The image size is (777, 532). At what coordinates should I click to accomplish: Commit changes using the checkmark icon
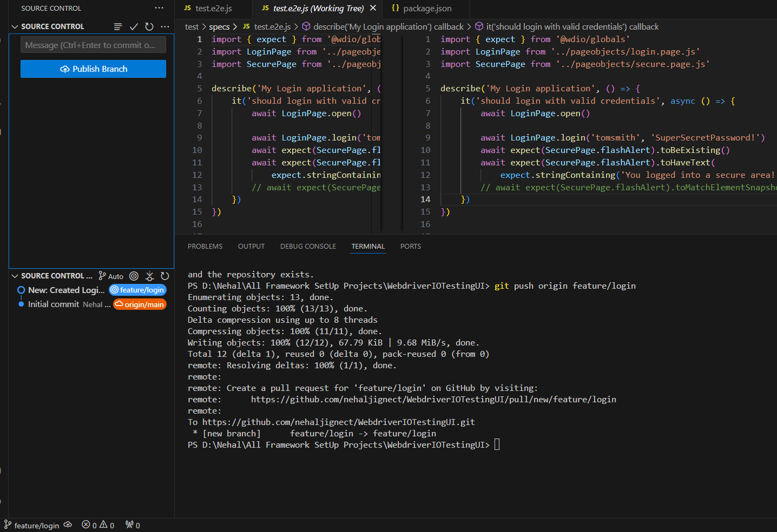[134, 27]
